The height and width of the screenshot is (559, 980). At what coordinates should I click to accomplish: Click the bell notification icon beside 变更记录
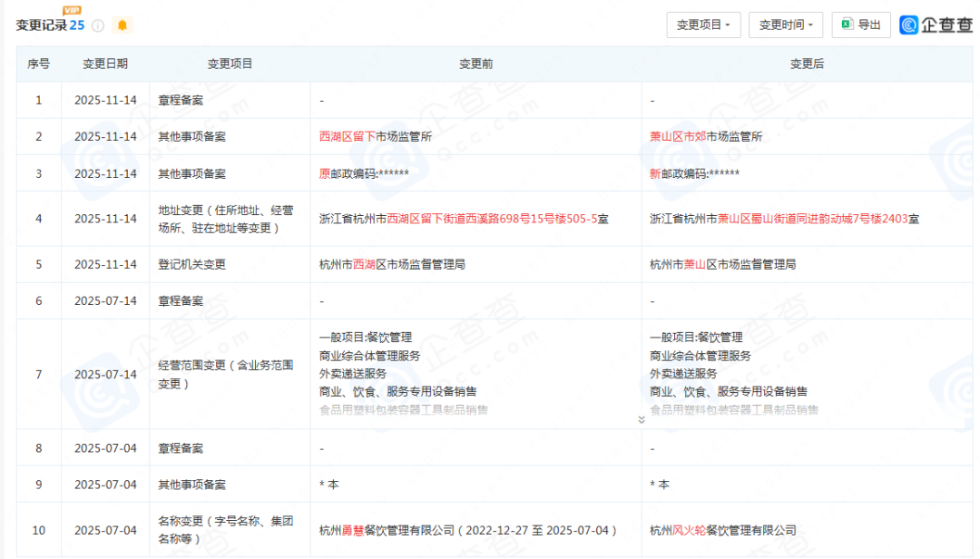click(x=122, y=25)
